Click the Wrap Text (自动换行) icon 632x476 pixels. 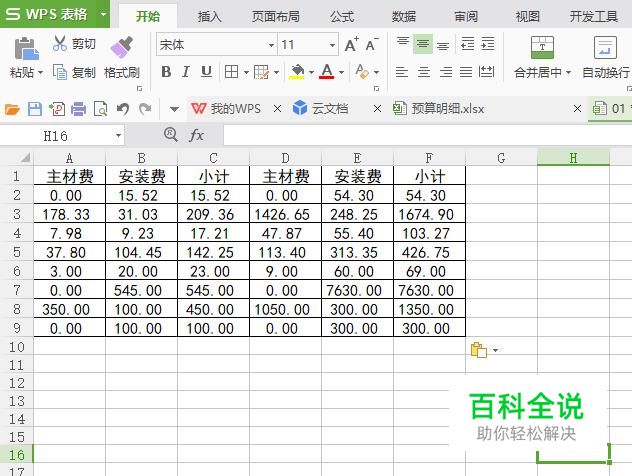tap(605, 47)
